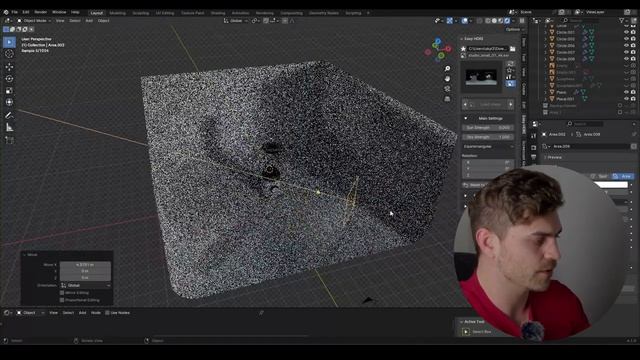
Task: Expand the Plane.001 tree row
Action: coord(546,99)
